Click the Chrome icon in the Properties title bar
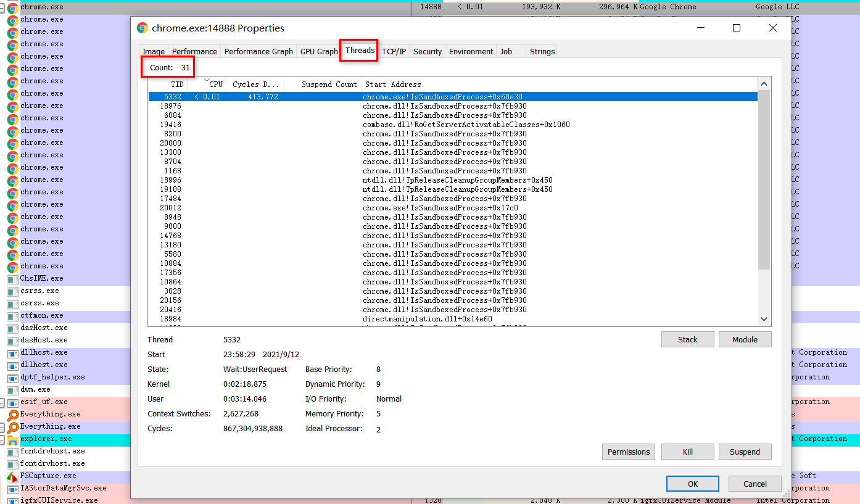The height and width of the screenshot is (504, 860). pyautogui.click(x=143, y=28)
